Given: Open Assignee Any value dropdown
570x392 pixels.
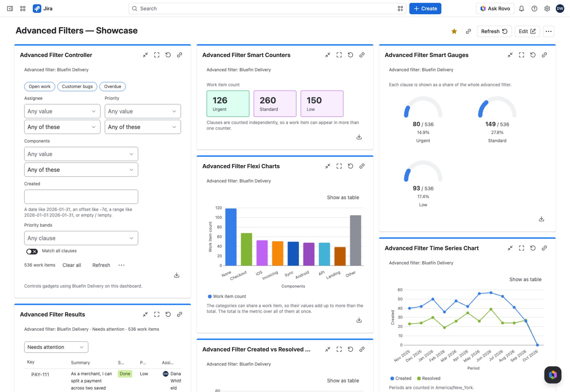Looking at the screenshot, I should coord(62,111).
